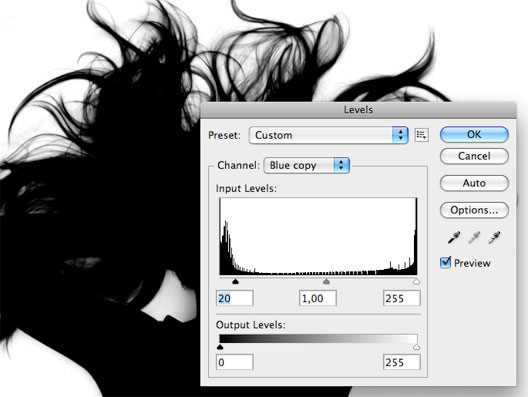Click the input midtone gray slider
The image size is (528, 397).
tap(326, 281)
